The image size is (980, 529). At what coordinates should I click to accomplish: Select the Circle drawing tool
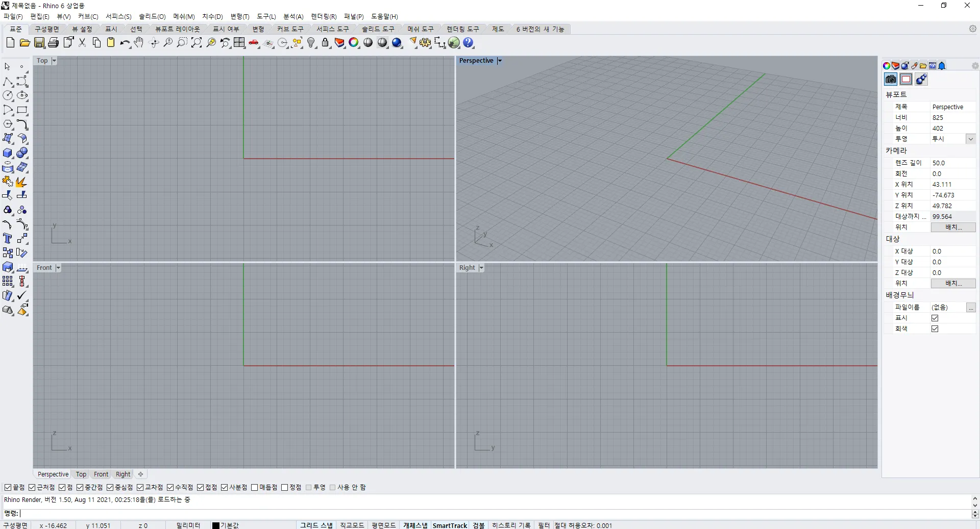[8, 95]
